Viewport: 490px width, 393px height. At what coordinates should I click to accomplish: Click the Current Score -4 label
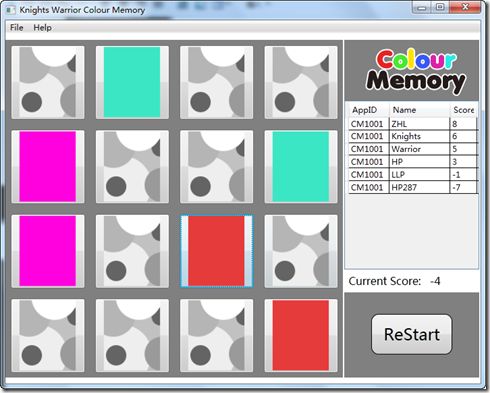click(395, 281)
